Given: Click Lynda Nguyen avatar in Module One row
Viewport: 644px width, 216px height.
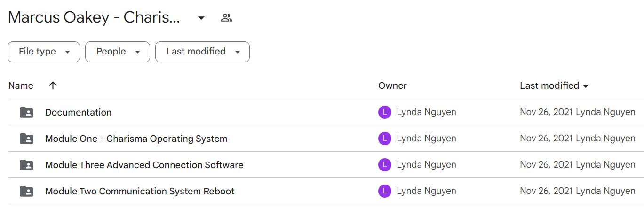Looking at the screenshot, I should pos(385,139).
